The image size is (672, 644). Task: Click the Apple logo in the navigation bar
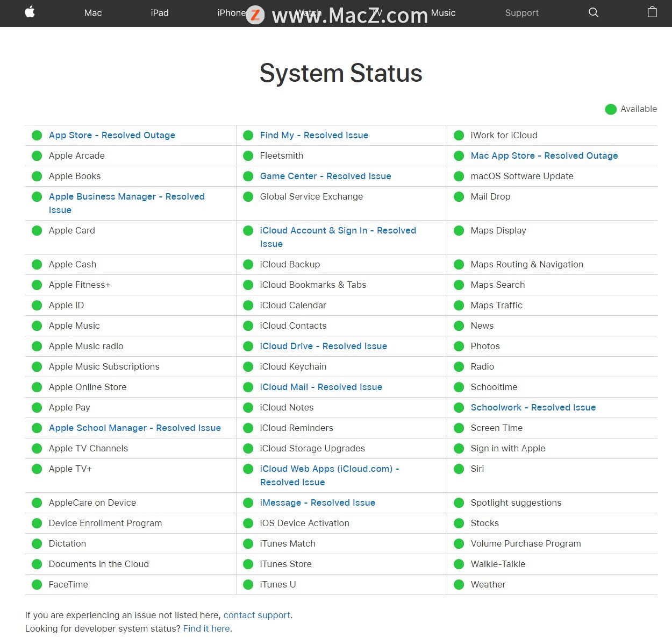click(30, 12)
